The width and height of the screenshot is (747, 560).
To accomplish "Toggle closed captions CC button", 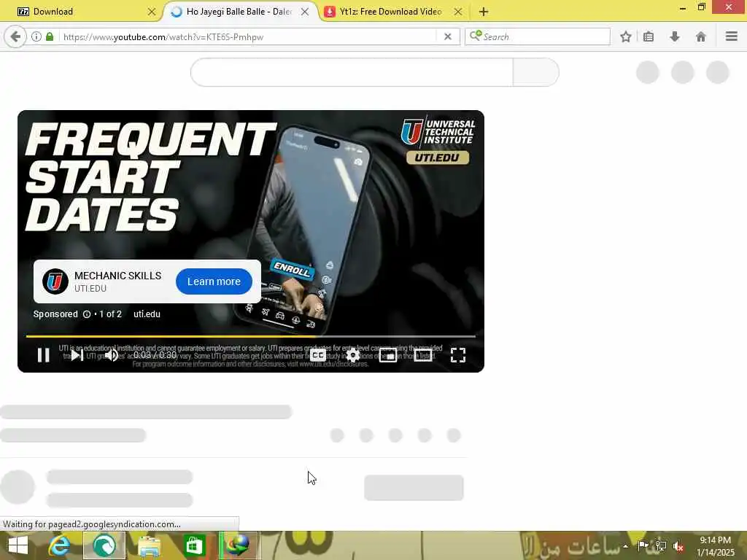I will click(318, 355).
